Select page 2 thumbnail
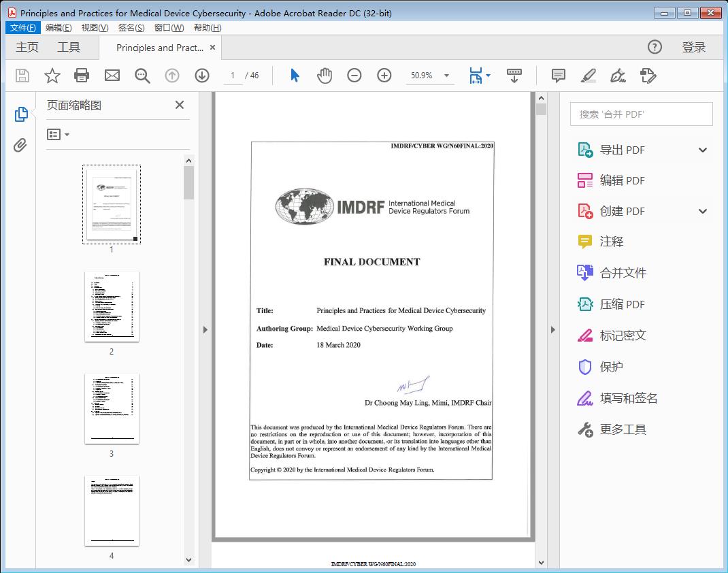This screenshot has width=728, height=573. pyautogui.click(x=112, y=307)
